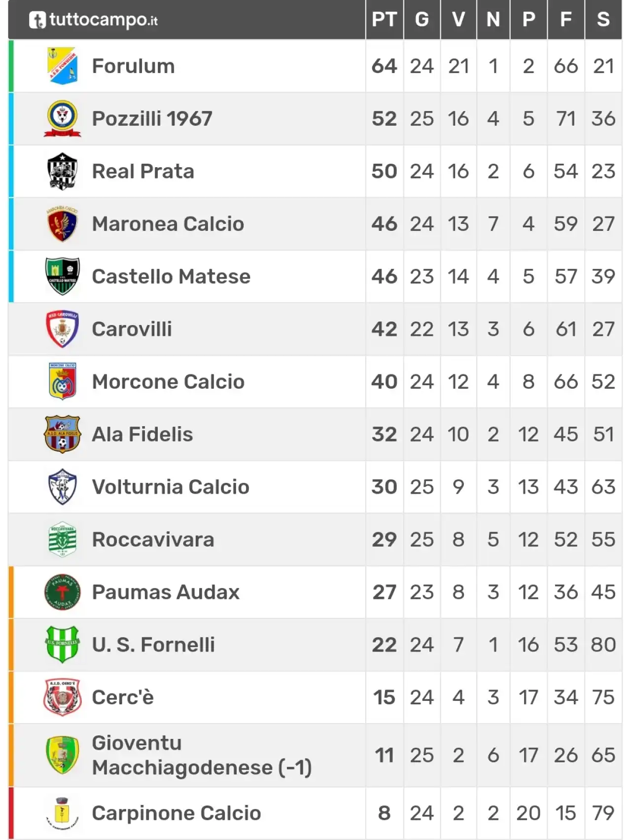Click the Cerc'è team name
631x840 pixels.
coord(123,697)
